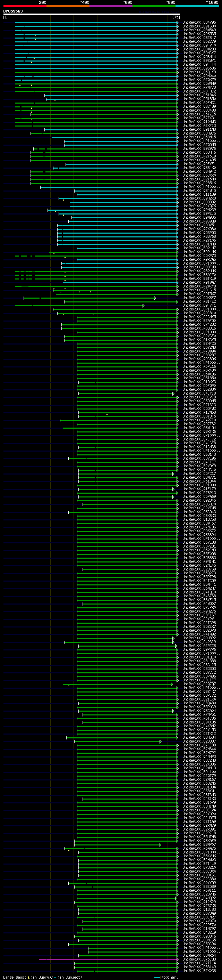Click hit label UniRef100_B8AZZ0
The height and width of the screenshot is (980, 222).
(199, 275)
